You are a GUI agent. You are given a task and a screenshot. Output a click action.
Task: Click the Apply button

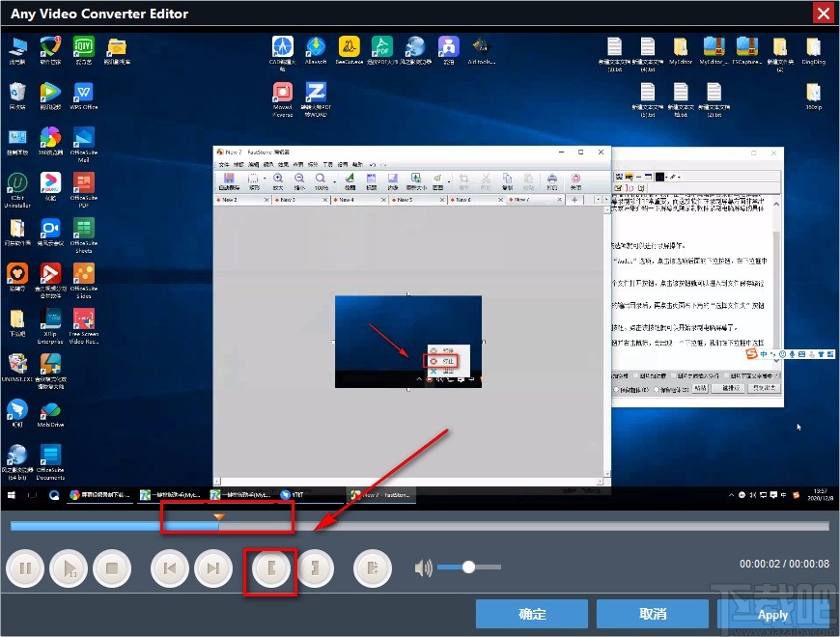[772, 614]
